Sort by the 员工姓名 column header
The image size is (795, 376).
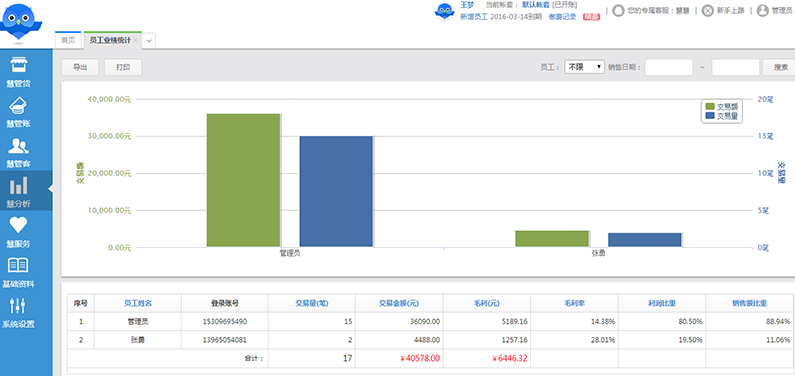click(x=138, y=303)
